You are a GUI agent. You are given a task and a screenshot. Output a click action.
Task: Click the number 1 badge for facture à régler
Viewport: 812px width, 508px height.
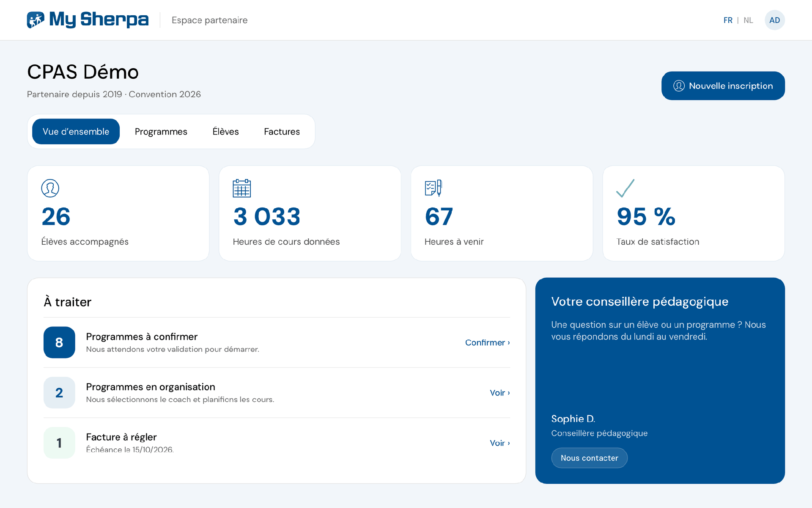tap(59, 443)
